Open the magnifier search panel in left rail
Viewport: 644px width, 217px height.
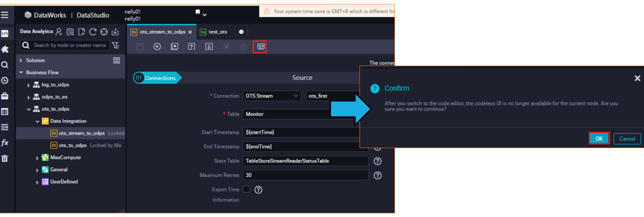5,64
